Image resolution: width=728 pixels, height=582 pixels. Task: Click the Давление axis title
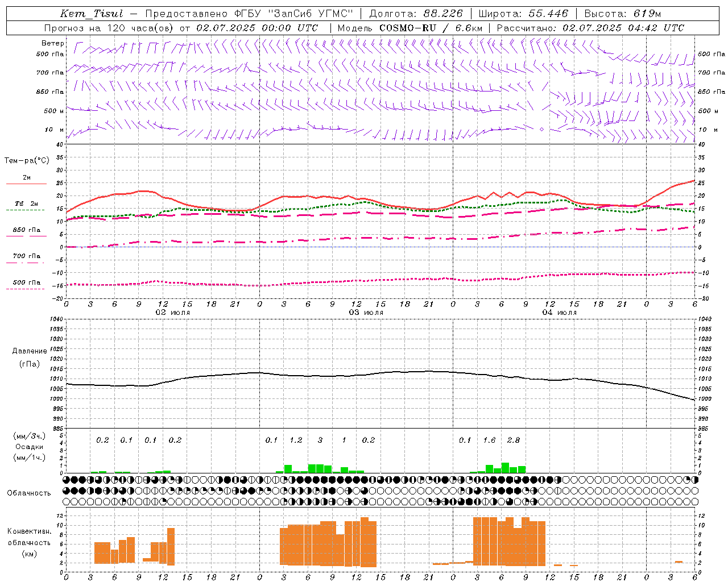30,351
